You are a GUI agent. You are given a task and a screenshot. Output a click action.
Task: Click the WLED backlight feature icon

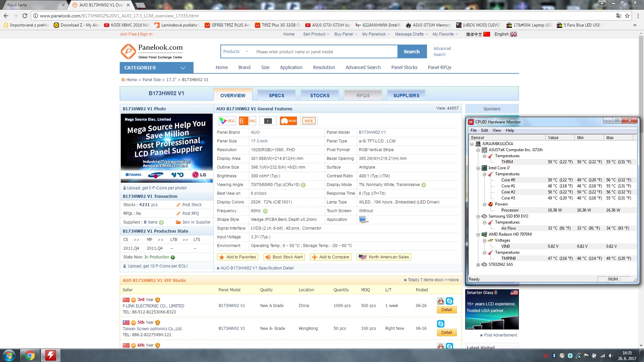point(288,121)
